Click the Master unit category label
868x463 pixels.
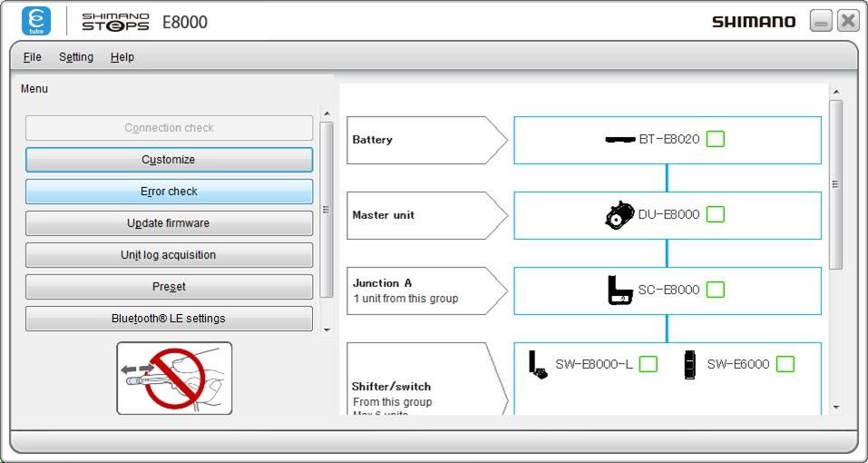click(427, 215)
